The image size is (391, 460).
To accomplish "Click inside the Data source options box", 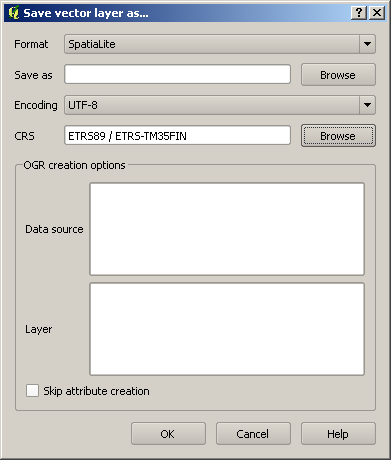I will tap(227, 229).
